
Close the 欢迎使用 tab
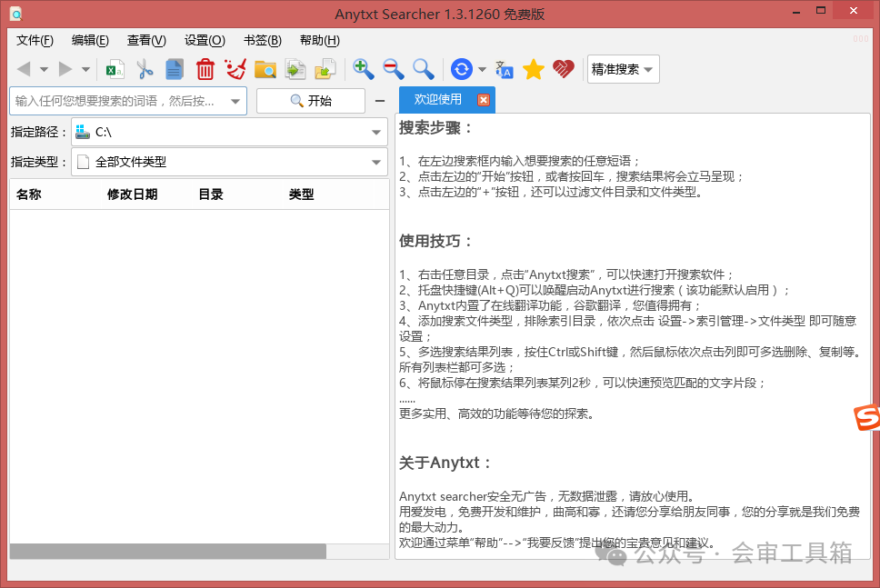[x=484, y=100]
